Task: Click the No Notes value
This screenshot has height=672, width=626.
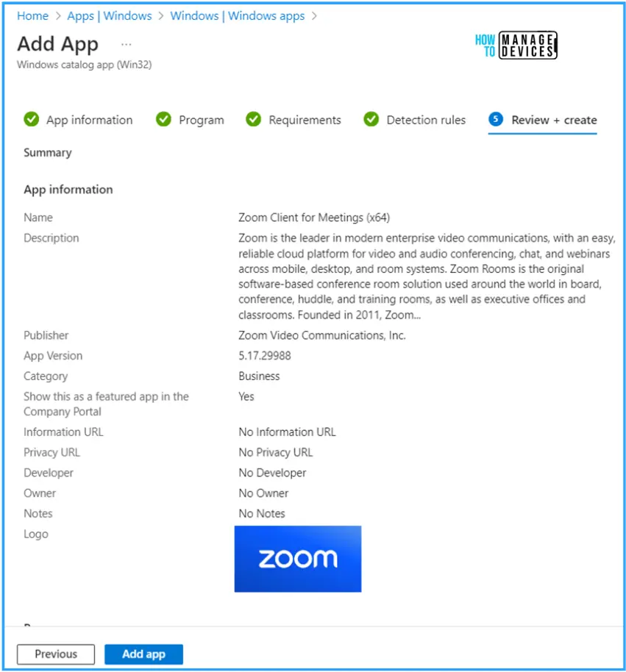Action: pos(262,513)
